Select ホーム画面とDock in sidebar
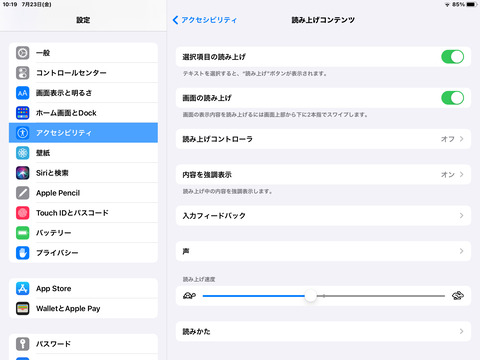Image resolution: width=480 pixels, height=360 pixels. [x=83, y=113]
